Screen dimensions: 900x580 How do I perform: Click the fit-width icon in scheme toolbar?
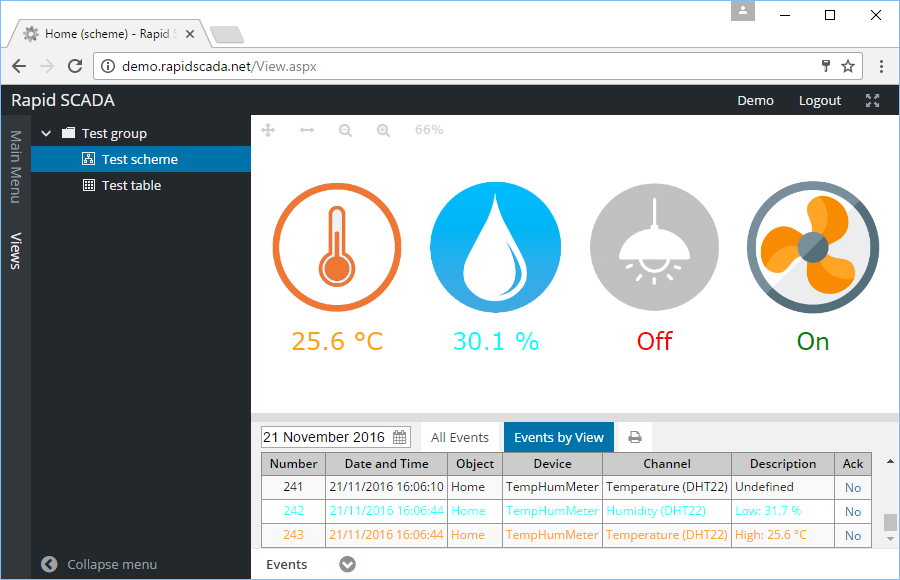tap(307, 129)
